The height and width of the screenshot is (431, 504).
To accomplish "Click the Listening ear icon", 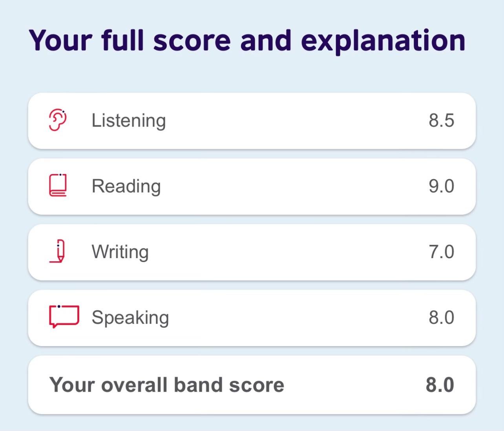I will tap(58, 120).
